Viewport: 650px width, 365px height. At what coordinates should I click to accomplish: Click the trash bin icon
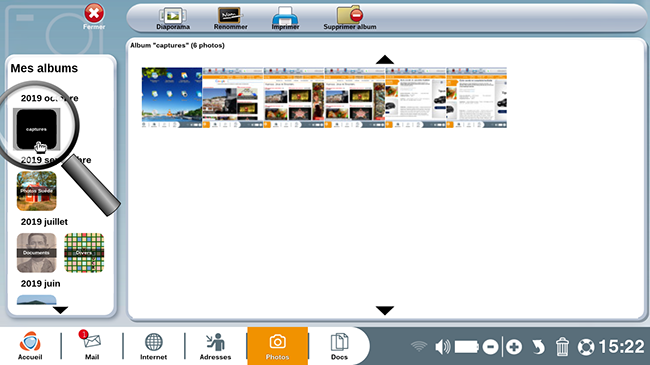click(562, 347)
